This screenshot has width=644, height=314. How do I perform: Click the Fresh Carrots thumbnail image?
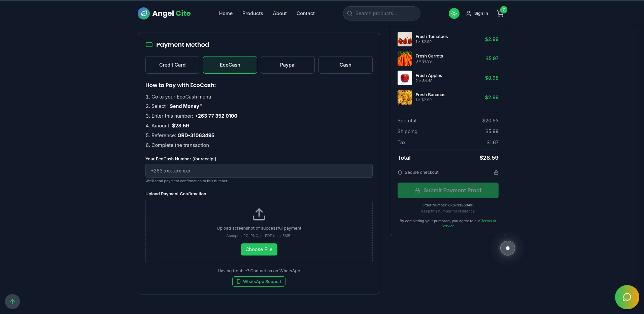(405, 59)
